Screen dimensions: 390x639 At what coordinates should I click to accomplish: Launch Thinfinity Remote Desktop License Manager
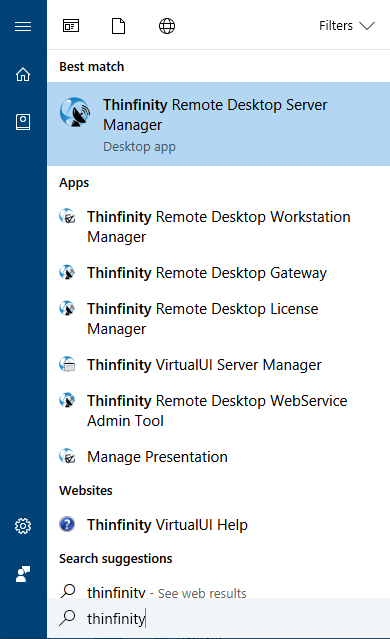218,319
